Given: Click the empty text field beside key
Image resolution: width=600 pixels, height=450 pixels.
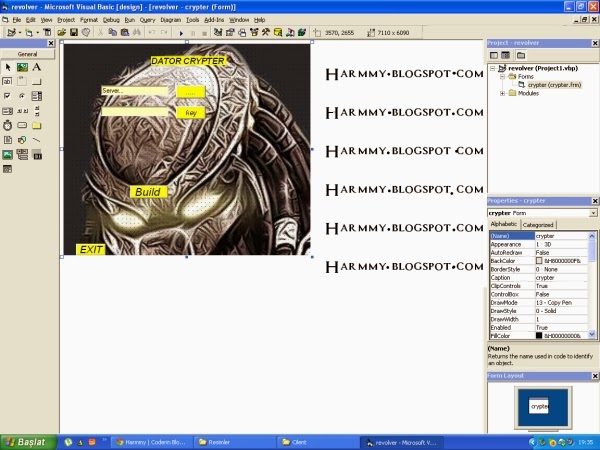Looking at the screenshot, I should pyautogui.click(x=134, y=111).
